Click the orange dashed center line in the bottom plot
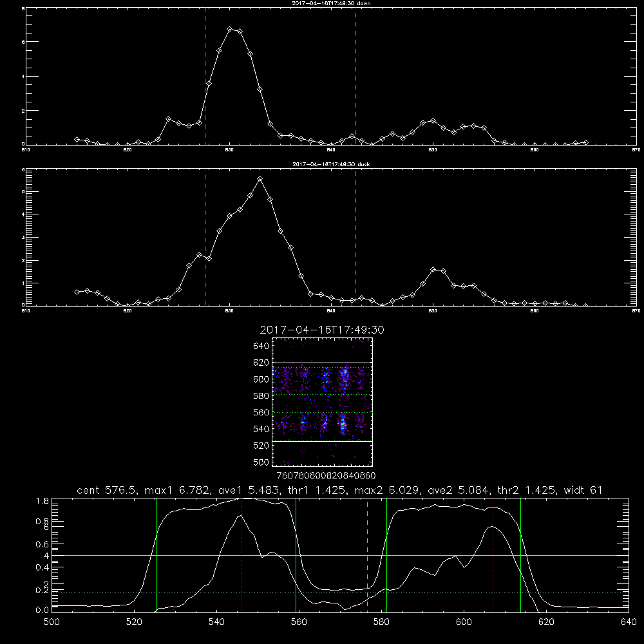 367,555
